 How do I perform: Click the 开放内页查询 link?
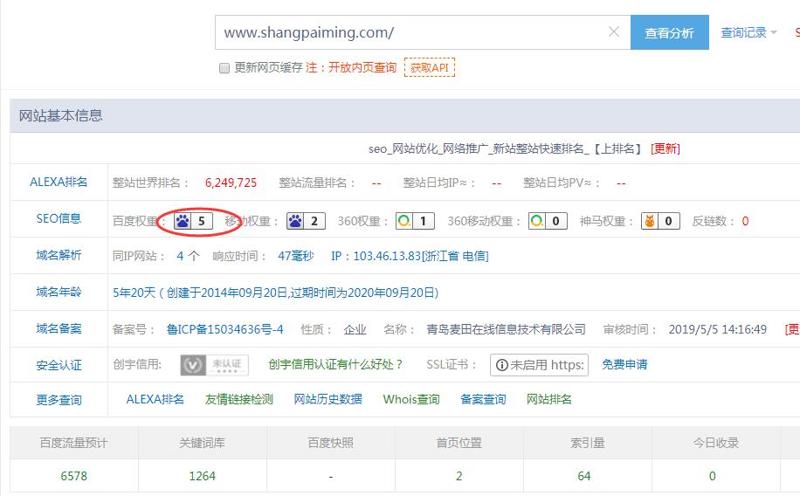[362, 67]
